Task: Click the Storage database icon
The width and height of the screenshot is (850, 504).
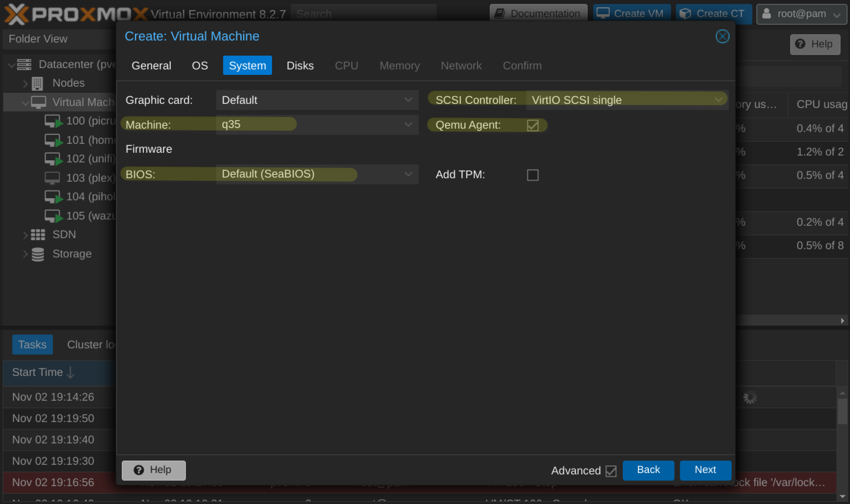Action: (x=38, y=254)
